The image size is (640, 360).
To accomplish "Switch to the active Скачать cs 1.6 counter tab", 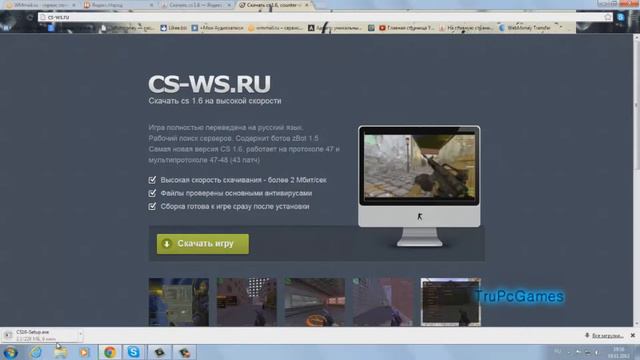I will click(x=273, y=5).
